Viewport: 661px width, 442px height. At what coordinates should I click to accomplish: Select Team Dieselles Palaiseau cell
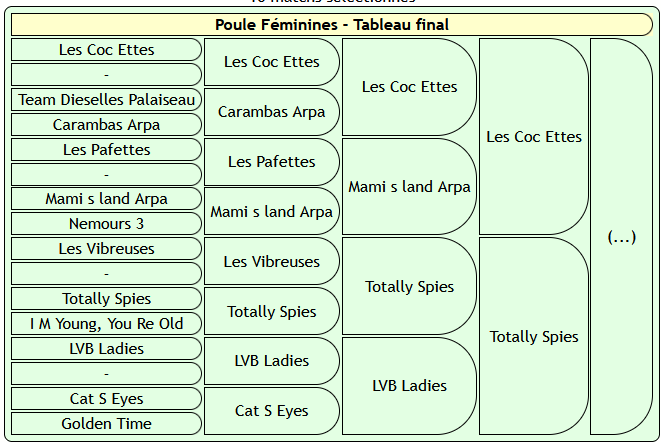(x=107, y=100)
